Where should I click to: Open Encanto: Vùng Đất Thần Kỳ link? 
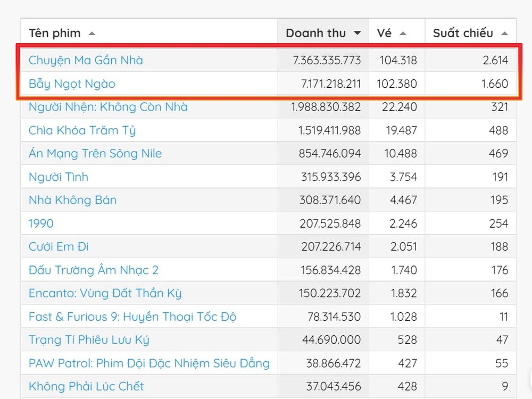coord(105,293)
